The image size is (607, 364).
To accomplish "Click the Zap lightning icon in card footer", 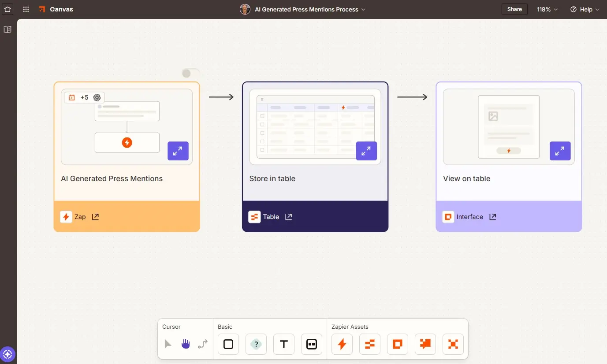I will 66,217.
